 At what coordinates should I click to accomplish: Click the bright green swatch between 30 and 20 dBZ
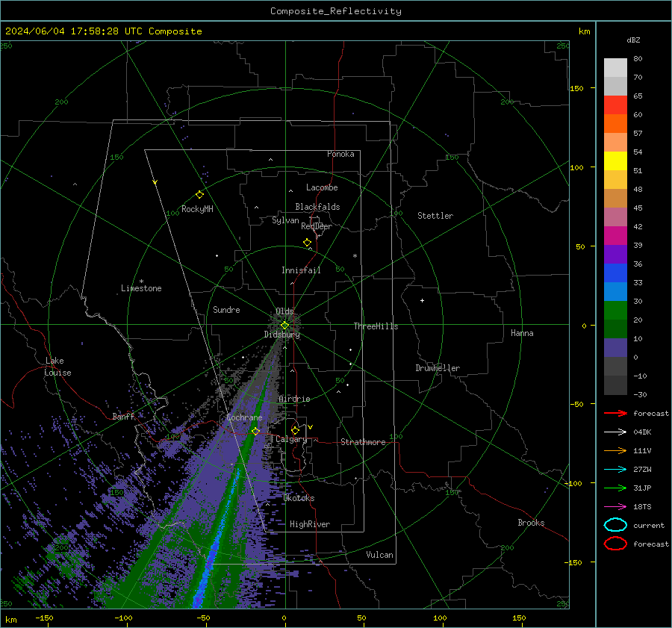[615, 311]
